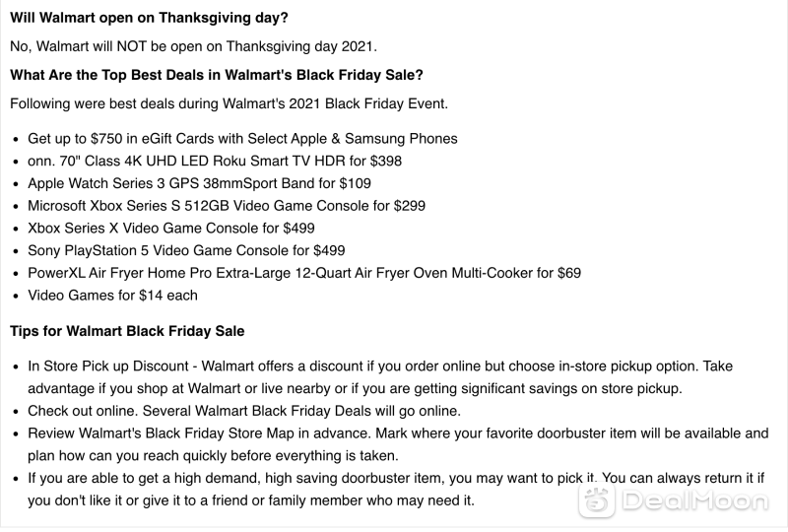Viewport: 788px width, 532px height.
Task: Click 'Tips for Walmart Black Friday Sale' heading
Action: tap(127, 331)
